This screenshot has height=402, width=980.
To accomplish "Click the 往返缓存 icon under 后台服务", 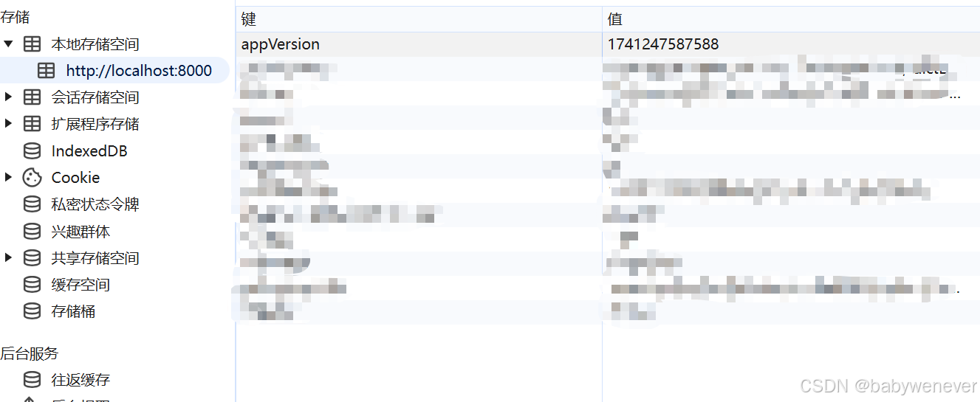I will click(x=32, y=380).
